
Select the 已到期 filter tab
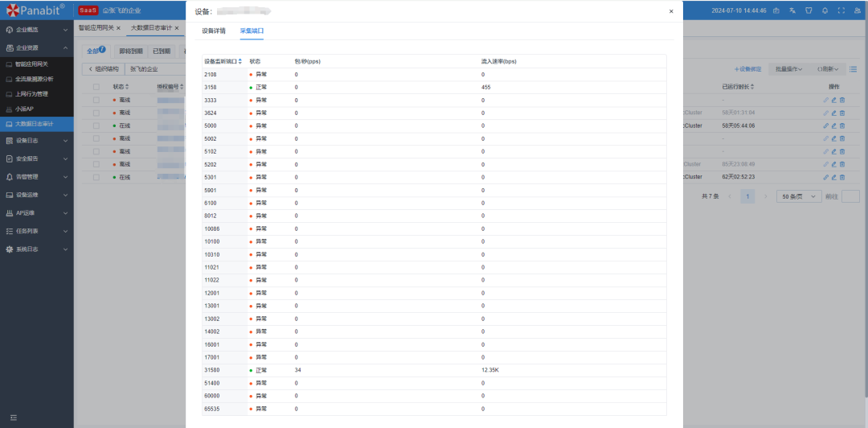click(x=161, y=51)
